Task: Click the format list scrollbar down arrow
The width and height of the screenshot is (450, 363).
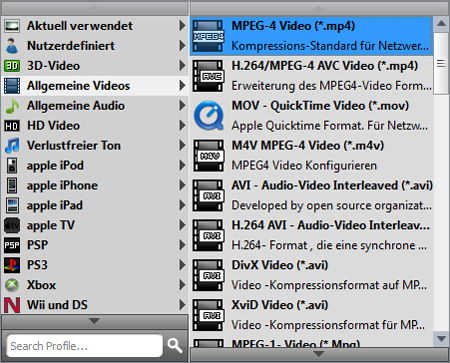Action: (441, 339)
